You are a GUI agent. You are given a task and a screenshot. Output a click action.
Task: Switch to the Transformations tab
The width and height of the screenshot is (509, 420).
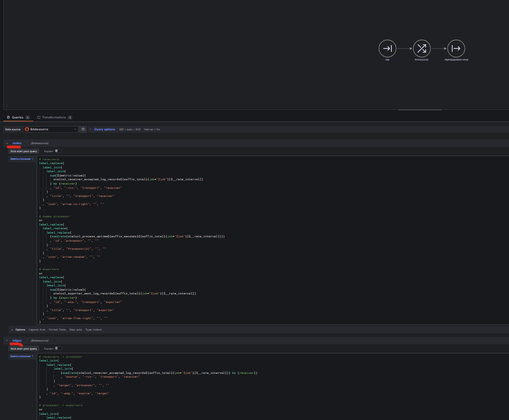coord(54,117)
